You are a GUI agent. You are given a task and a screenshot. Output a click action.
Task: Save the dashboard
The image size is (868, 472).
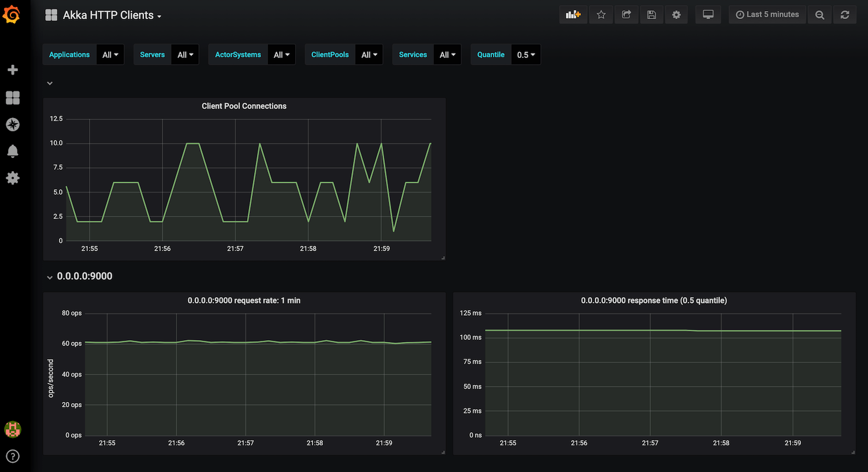[x=652, y=14]
